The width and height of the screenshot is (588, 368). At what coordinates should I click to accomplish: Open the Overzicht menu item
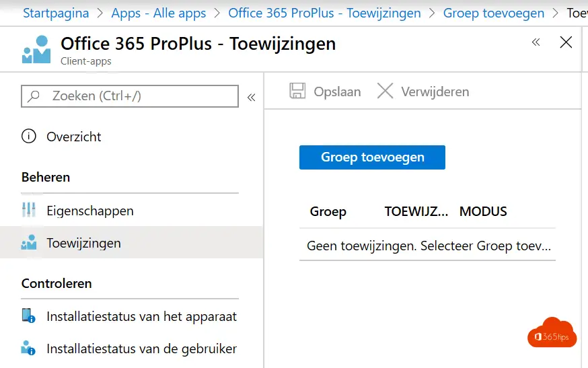pos(73,137)
